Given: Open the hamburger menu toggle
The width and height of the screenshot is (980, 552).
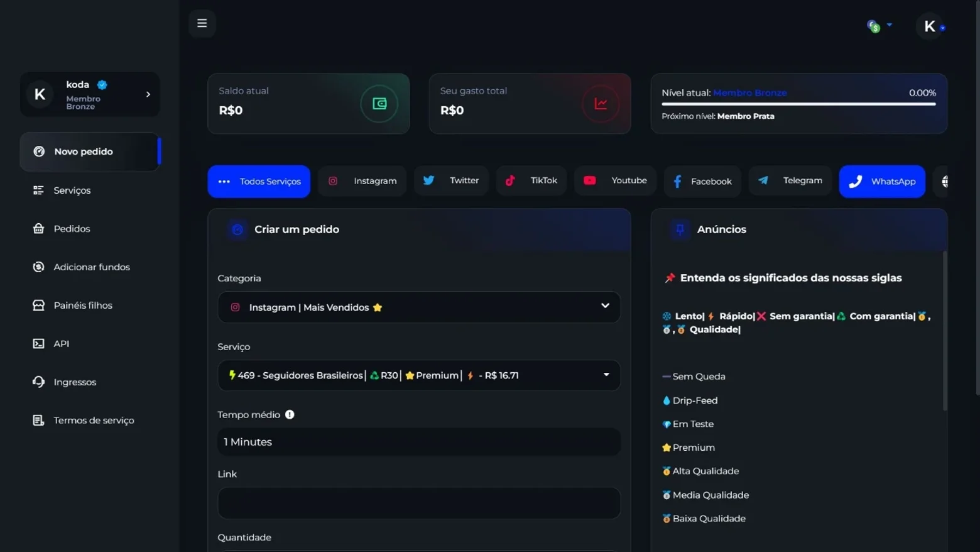Looking at the screenshot, I should pyautogui.click(x=202, y=23).
